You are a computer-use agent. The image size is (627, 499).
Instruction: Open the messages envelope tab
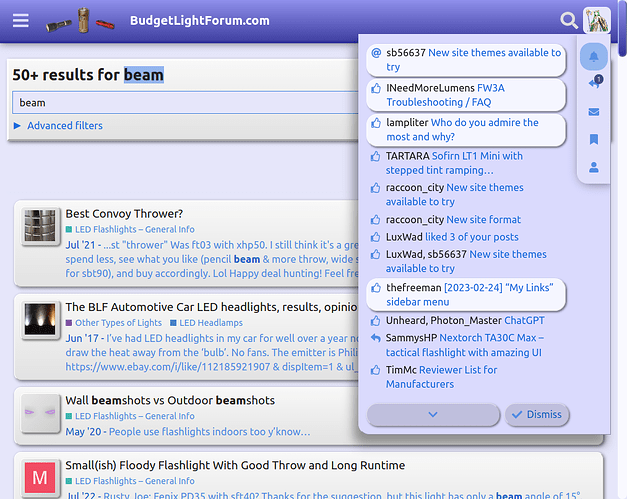(x=594, y=112)
